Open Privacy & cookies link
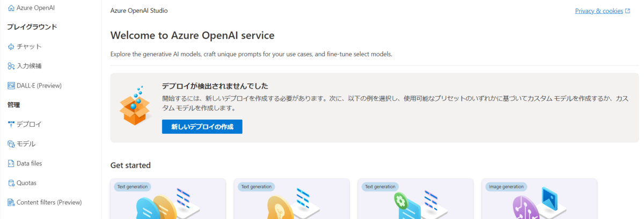This screenshot has height=219, width=644. 599,11
